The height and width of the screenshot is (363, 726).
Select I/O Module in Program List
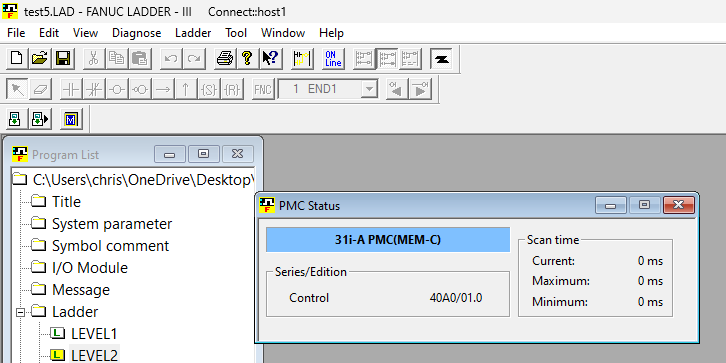tap(90, 268)
